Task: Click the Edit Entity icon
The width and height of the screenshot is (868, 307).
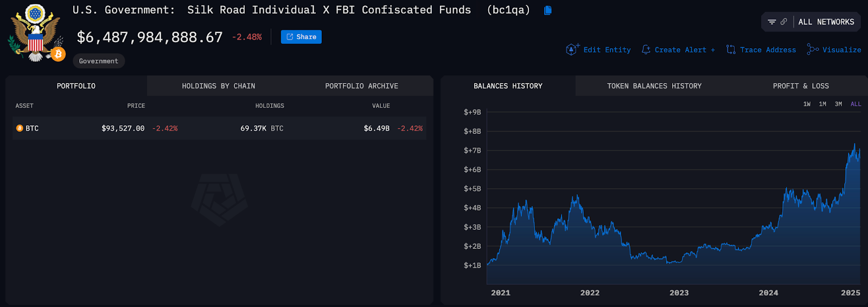Action: (x=572, y=49)
